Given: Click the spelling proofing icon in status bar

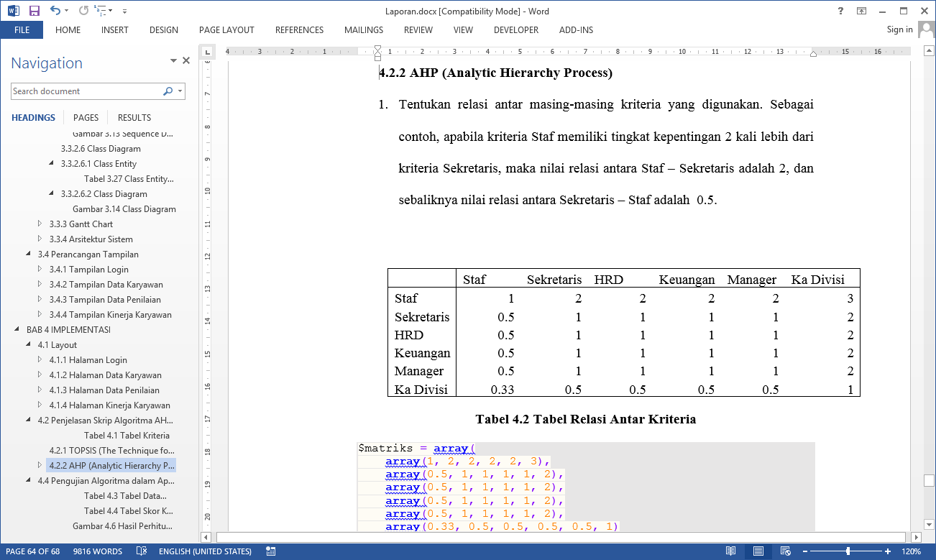Looking at the screenshot, I should [x=142, y=551].
